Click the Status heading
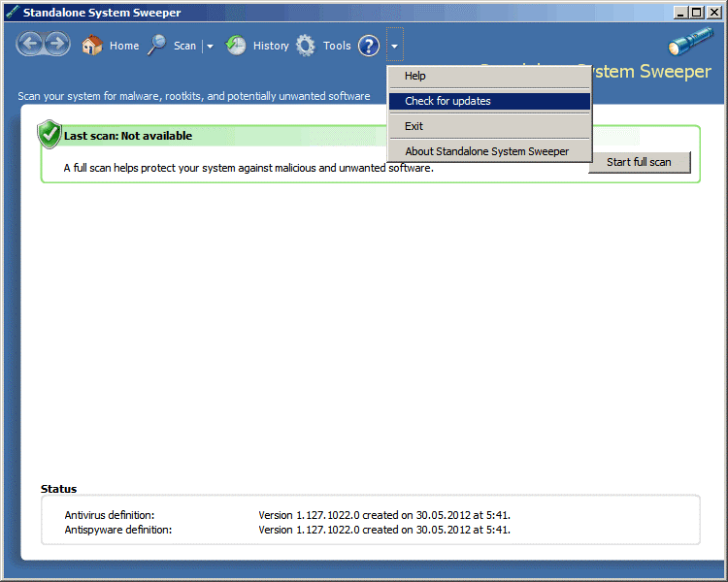 pos(58,489)
